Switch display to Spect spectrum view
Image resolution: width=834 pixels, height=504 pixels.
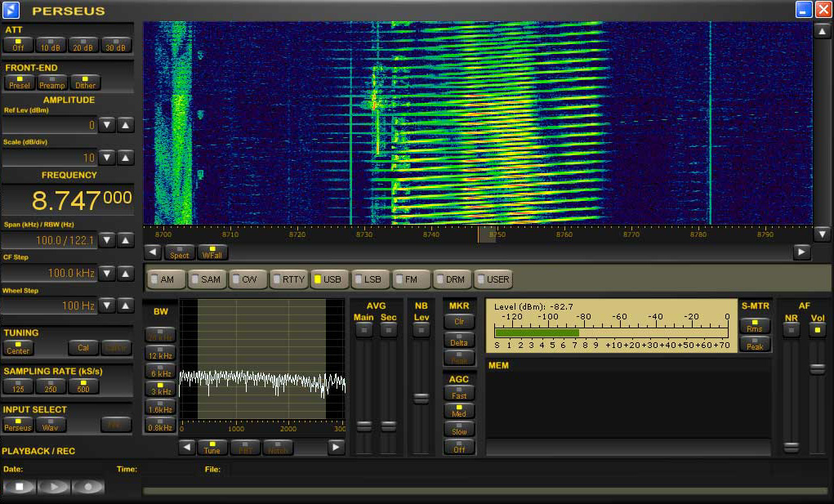point(179,252)
